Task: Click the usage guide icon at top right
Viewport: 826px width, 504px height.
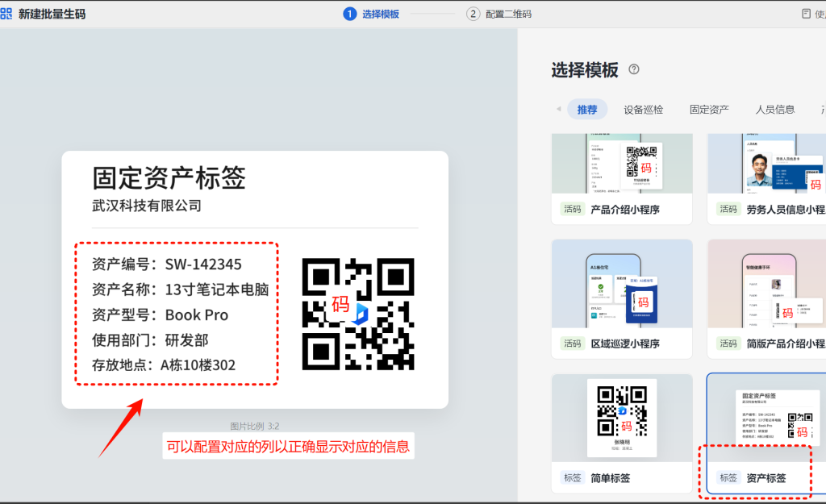Action: click(x=806, y=14)
